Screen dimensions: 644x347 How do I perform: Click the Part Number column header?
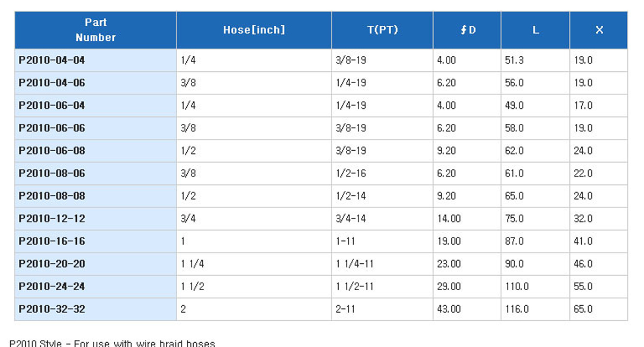pyautogui.click(x=96, y=30)
